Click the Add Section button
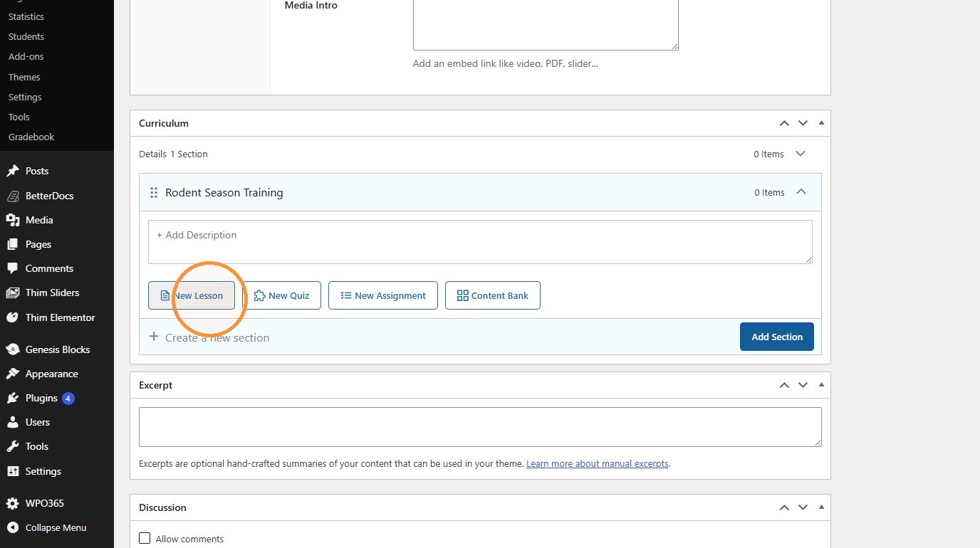Image resolution: width=980 pixels, height=548 pixels. 777,337
